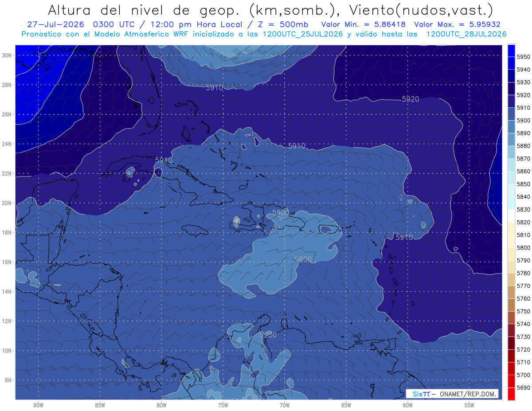Screen dimensions: 532x411
Task: Click the 5780 color scale label
Action: point(524,273)
